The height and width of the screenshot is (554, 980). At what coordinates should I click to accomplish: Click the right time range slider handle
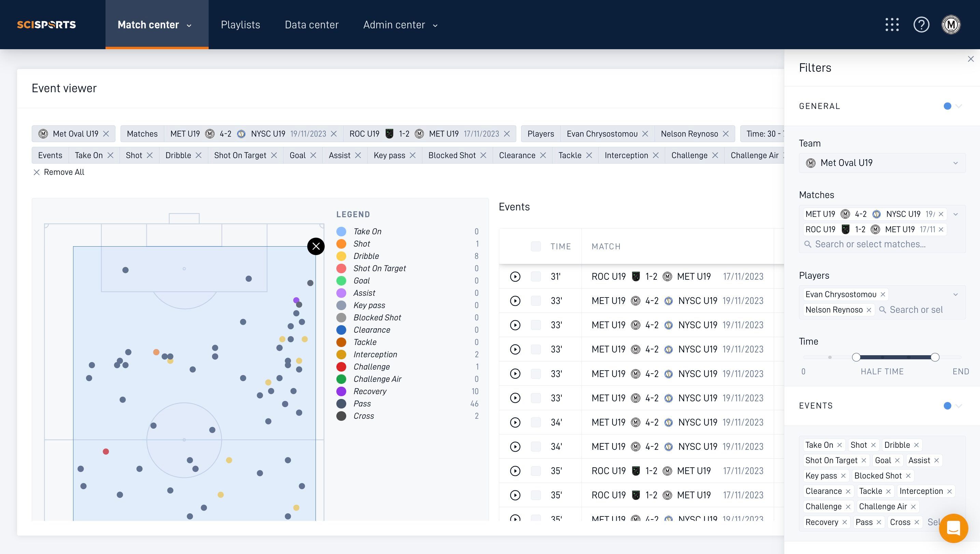tap(935, 357)
